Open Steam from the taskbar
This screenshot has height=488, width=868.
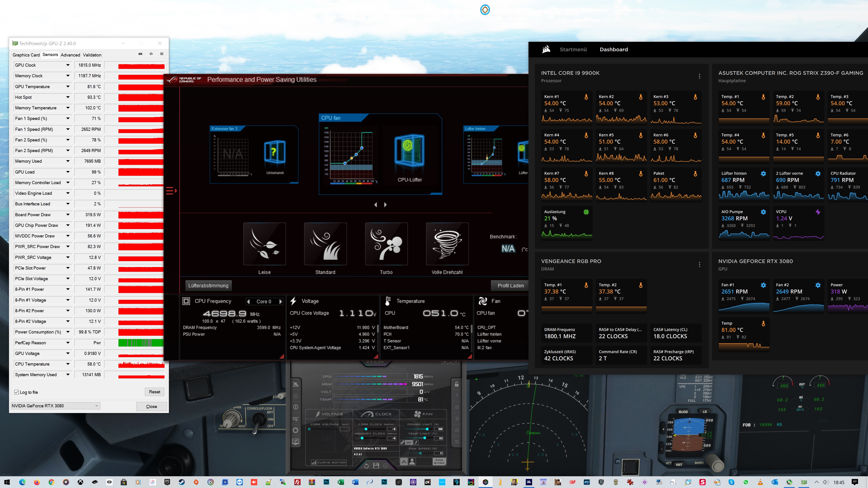181,482
